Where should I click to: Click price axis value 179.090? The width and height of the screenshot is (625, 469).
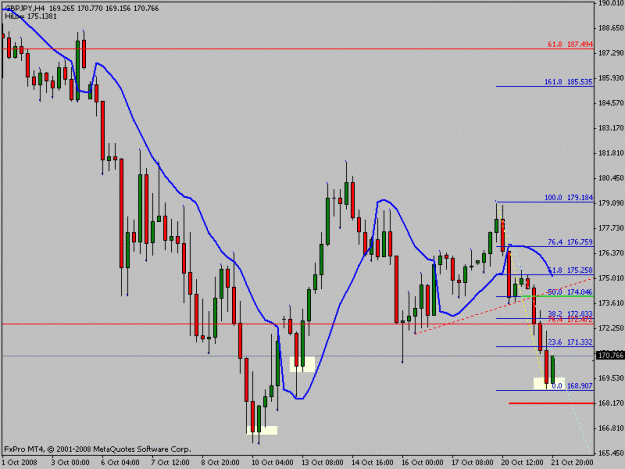(611, 203)
